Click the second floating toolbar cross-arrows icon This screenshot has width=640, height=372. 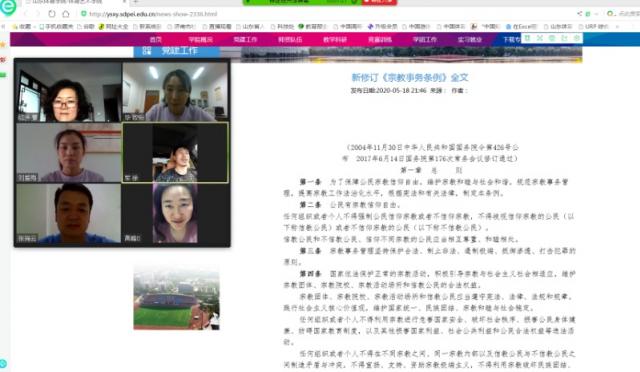[x=540, y=38]
